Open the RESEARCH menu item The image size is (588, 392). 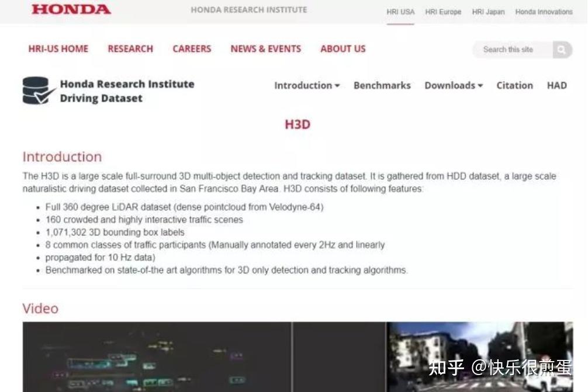click(x=130, y=49)
